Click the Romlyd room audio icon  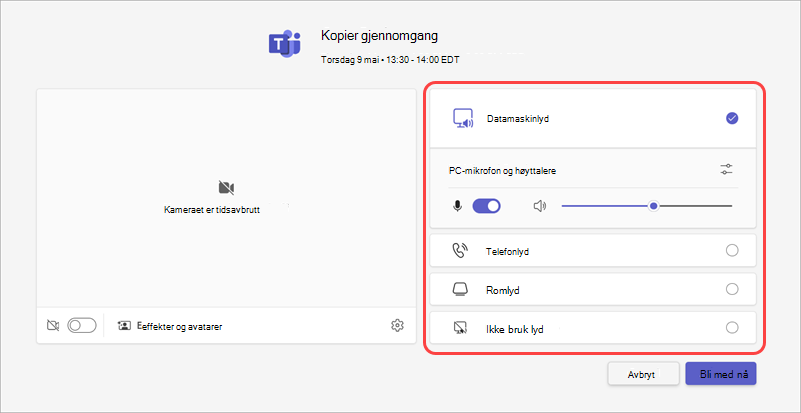coord(460,289)
